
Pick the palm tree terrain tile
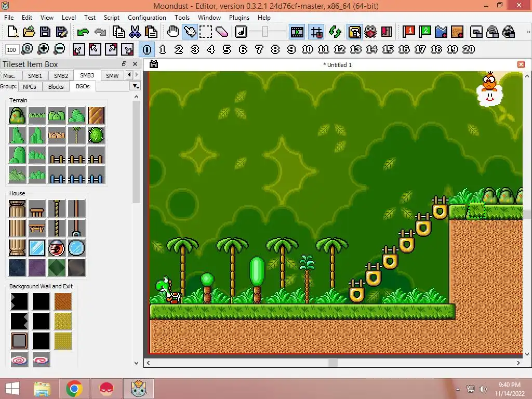click(76, 135)
